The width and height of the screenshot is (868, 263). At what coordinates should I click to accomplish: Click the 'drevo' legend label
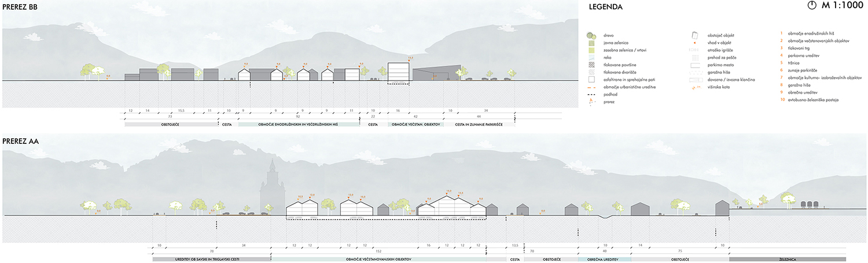coord(610,36)
